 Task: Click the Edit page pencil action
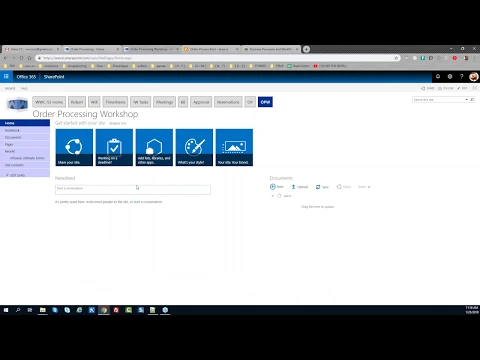pyautogui.click(x=462, y=88)
